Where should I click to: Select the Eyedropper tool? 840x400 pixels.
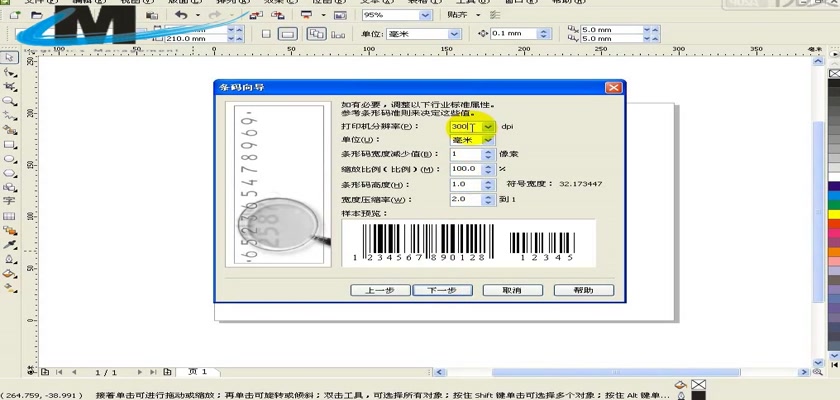coord(10,245)
